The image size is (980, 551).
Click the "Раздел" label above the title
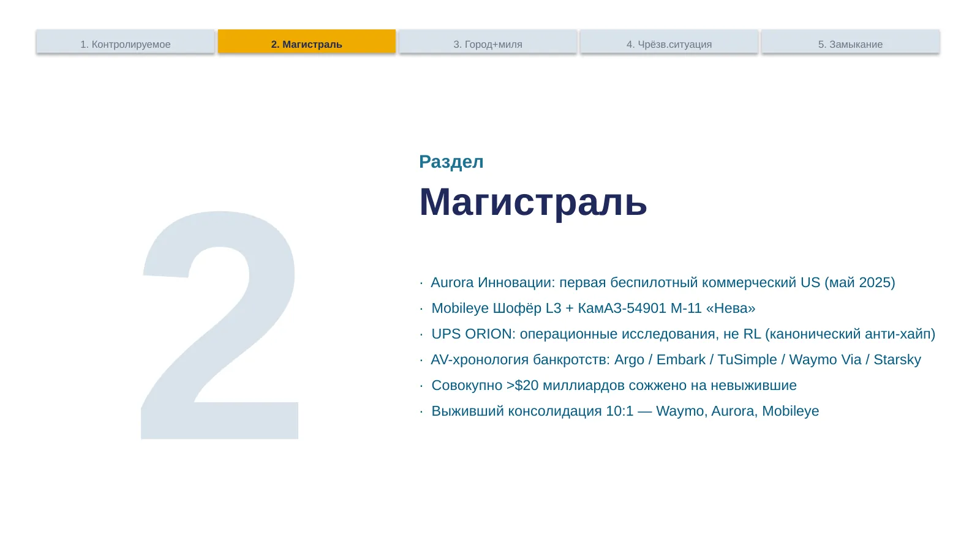(x=451, y=162)
